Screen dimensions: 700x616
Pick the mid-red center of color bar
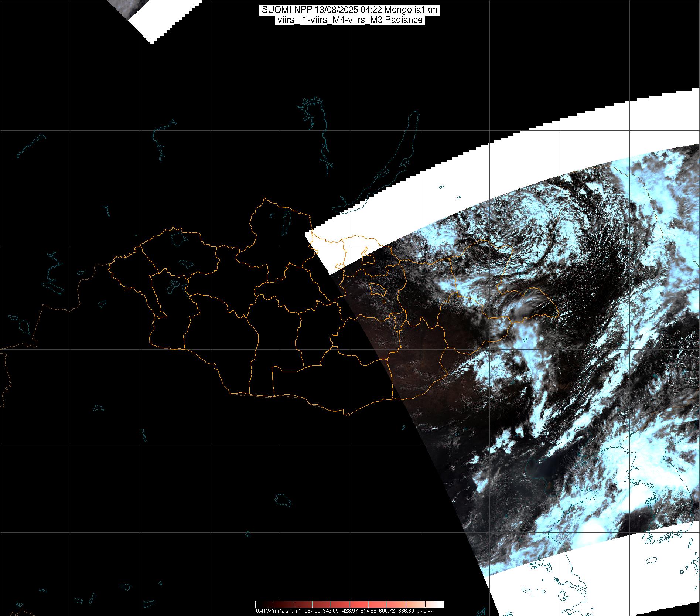349,605
